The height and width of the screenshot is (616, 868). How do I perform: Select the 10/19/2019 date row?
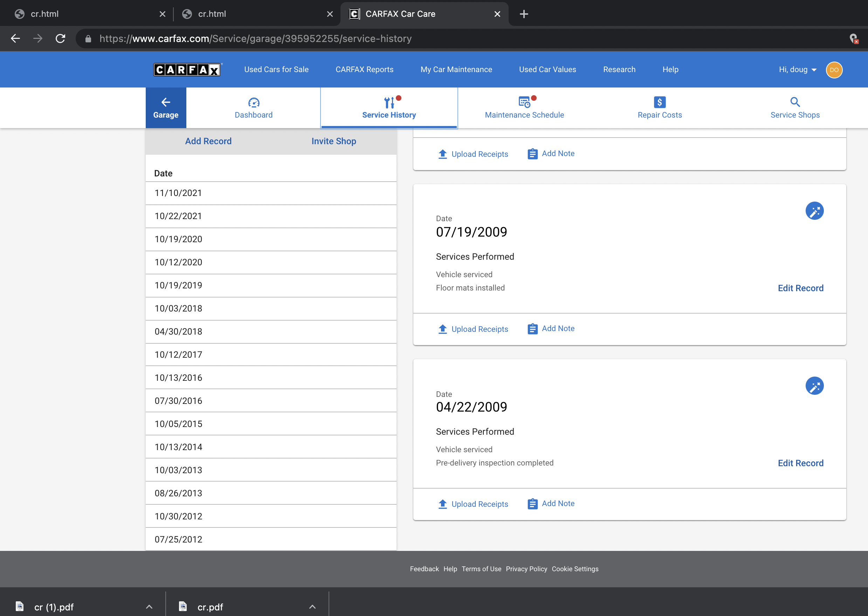[x=271, y=286]
